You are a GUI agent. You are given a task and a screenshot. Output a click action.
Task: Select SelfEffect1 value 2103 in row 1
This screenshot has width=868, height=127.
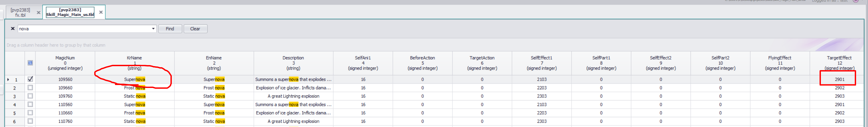click(542, 79)
